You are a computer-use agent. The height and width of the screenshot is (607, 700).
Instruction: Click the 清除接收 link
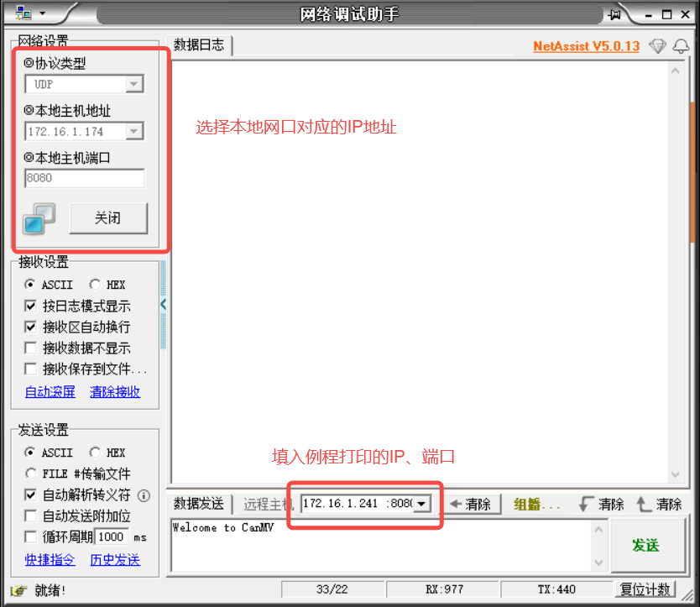[x=115, y=391]
